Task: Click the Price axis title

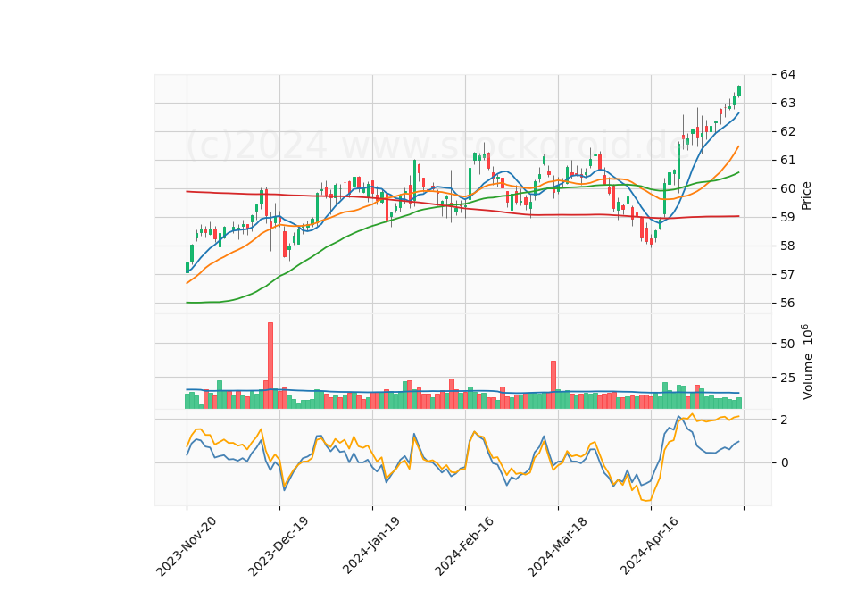Action: [x=805, y=196]
